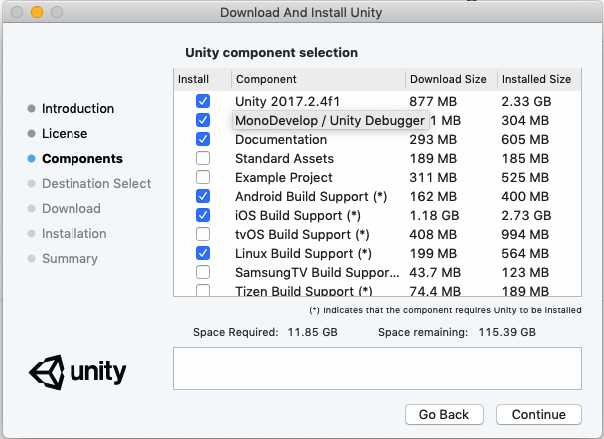Select the Summary step in sidebar
This screenshot has width=604, height=439.
(70, 259)
